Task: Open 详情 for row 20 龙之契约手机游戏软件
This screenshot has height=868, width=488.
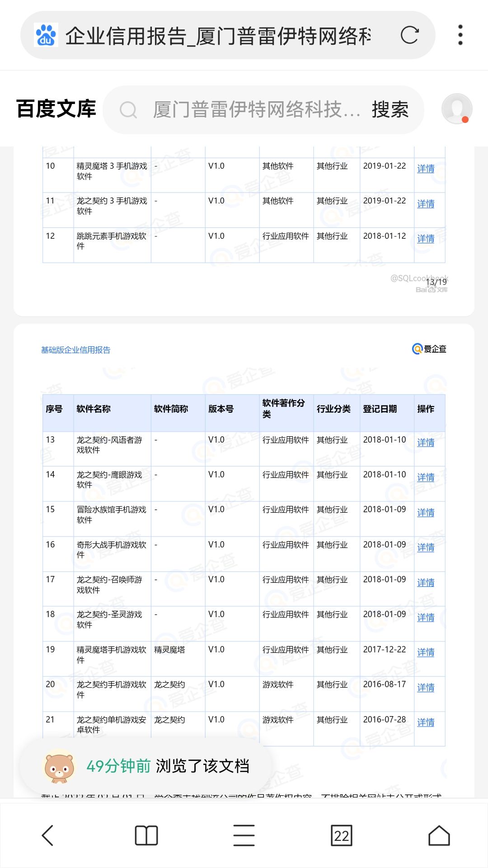Action: coord(426,688)
